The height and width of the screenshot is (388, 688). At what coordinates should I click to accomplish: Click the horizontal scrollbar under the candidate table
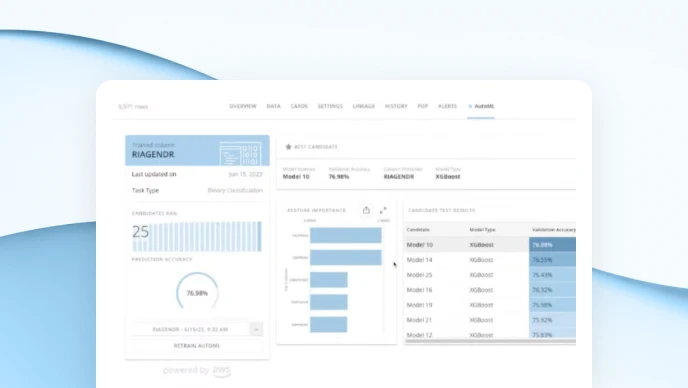490,341
